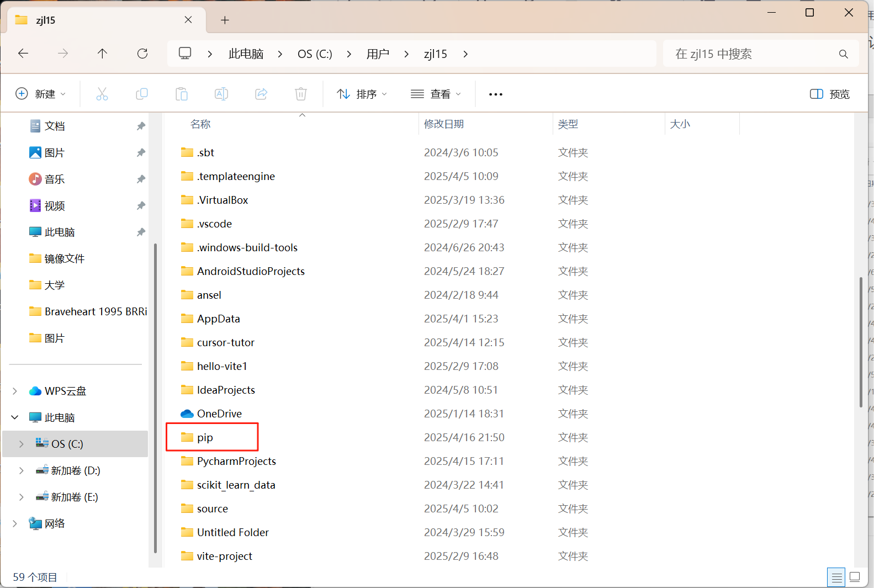
Task: Click the OneDrive cloud icon in file list
Action: pos(187,414)
